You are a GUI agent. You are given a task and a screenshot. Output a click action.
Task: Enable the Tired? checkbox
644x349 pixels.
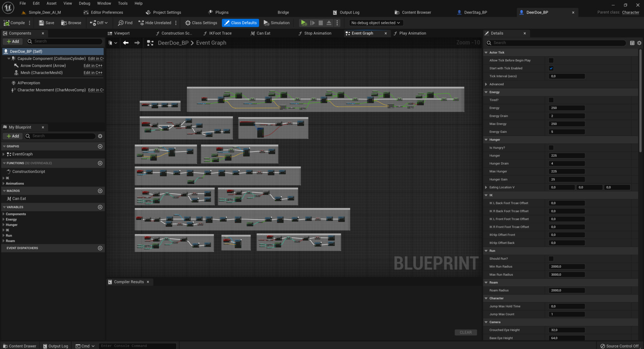(551, 100)
